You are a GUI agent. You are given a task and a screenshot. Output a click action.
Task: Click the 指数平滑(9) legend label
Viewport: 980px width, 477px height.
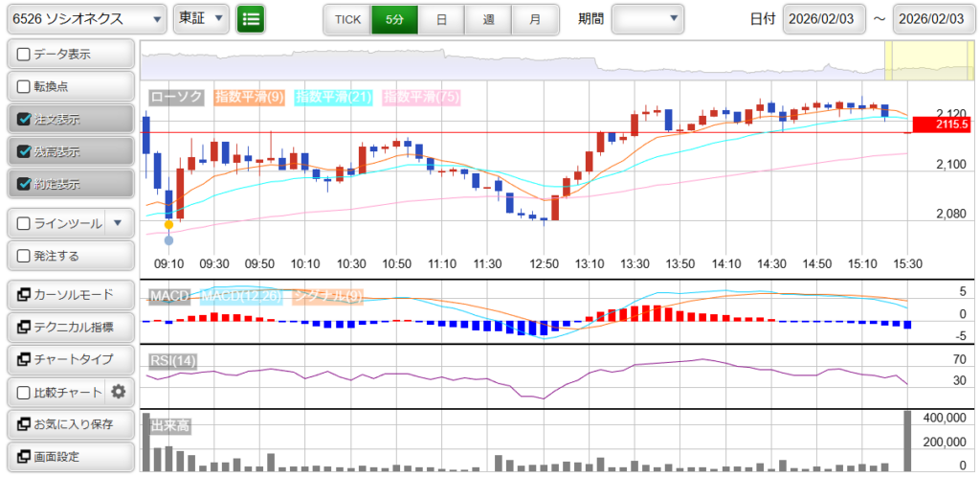tap(249, 97)
